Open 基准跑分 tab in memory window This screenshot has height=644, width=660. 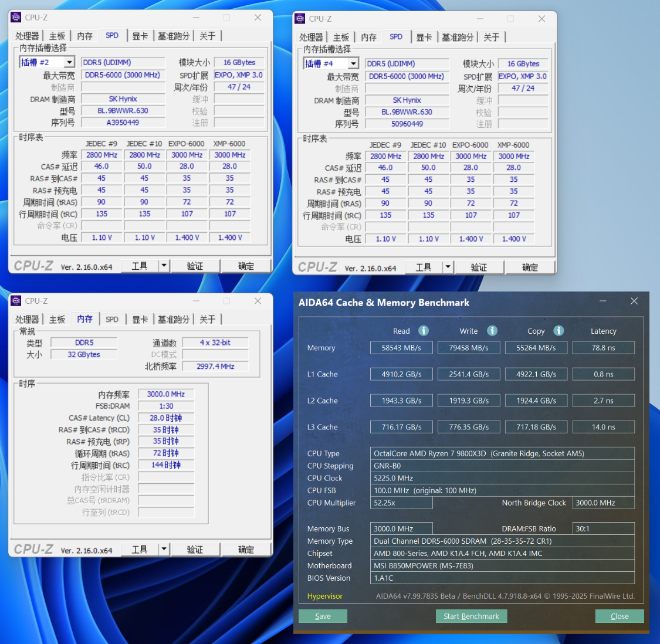click(x=174, y=319)
